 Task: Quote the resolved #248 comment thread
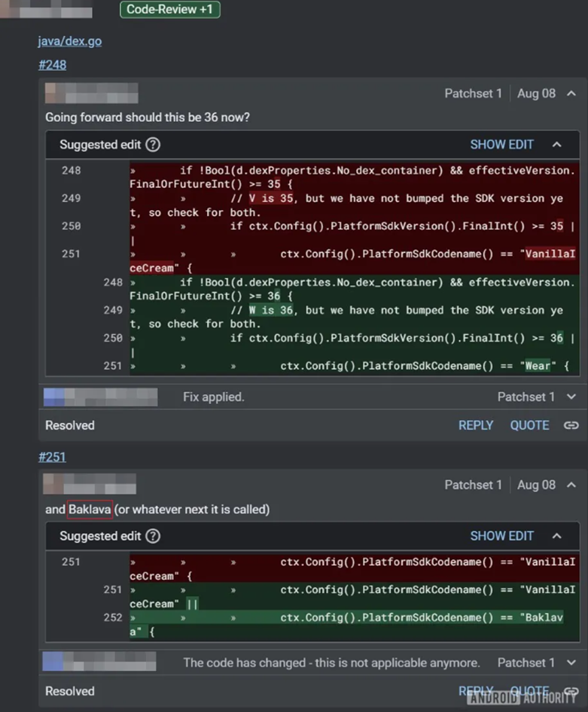click(x=529, y=425)
